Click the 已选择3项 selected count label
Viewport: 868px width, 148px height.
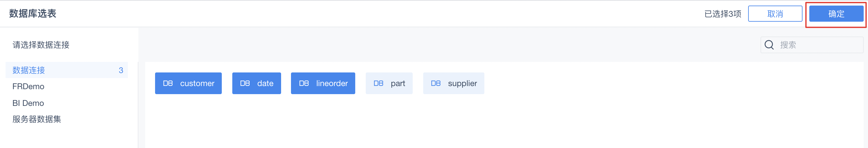coord(723,14)
